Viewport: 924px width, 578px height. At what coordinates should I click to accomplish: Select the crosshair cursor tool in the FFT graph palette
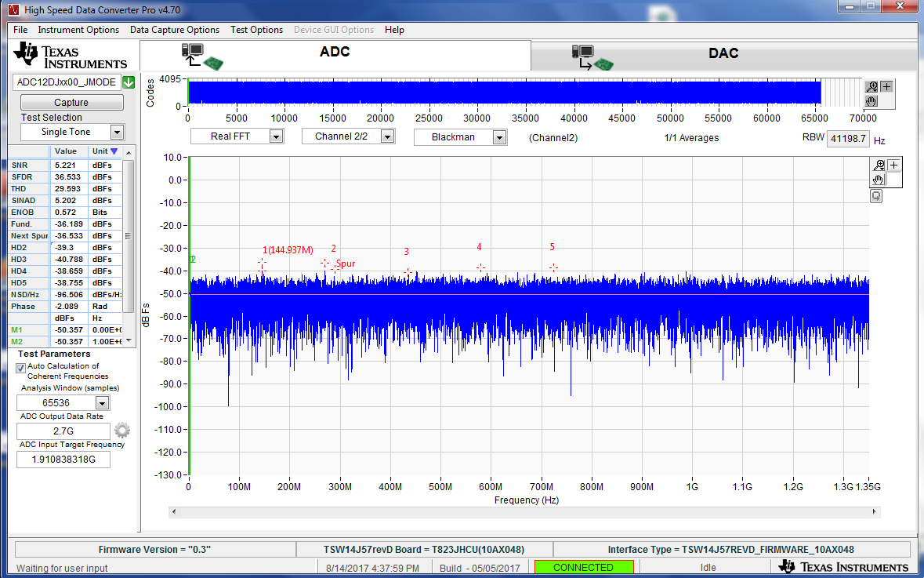click(894, 165)
